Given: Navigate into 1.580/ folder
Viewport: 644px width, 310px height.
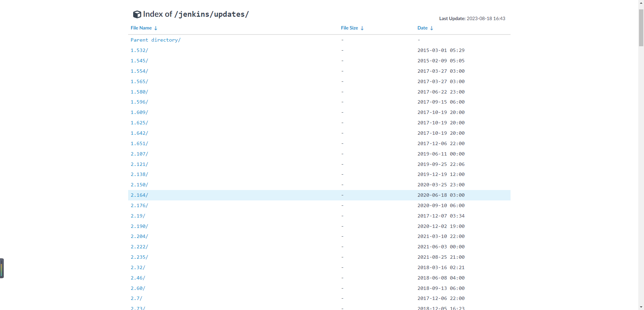Looking at the screenshot, I should pyautogui.click(x=140, y=92).
